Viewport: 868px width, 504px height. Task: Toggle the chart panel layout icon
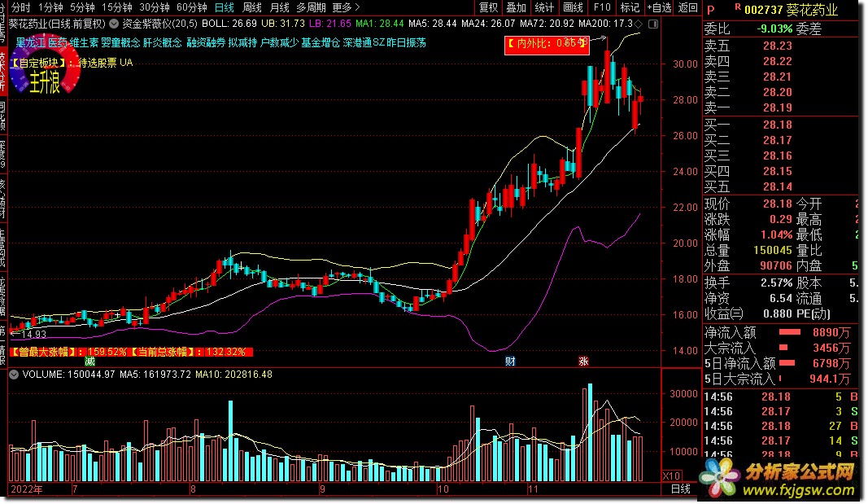tap(653, 24)
